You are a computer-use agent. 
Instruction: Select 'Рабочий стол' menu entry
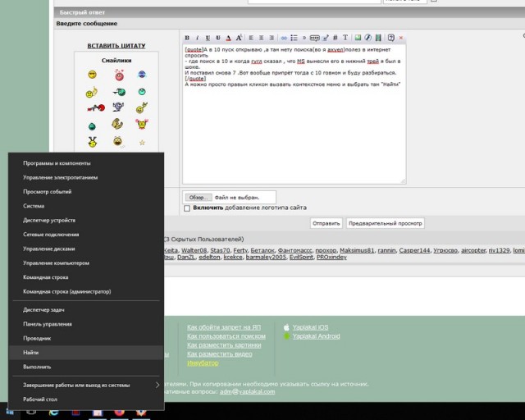coord(86,399)
